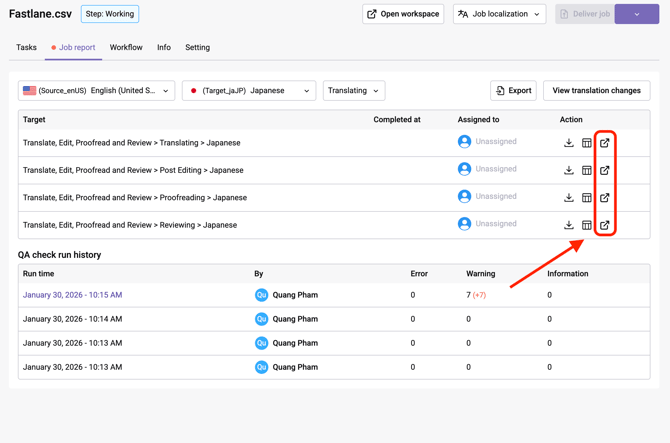The image size is (670, 443).
Task: Open the Job localization dropdown
Action: coord(499,14)
